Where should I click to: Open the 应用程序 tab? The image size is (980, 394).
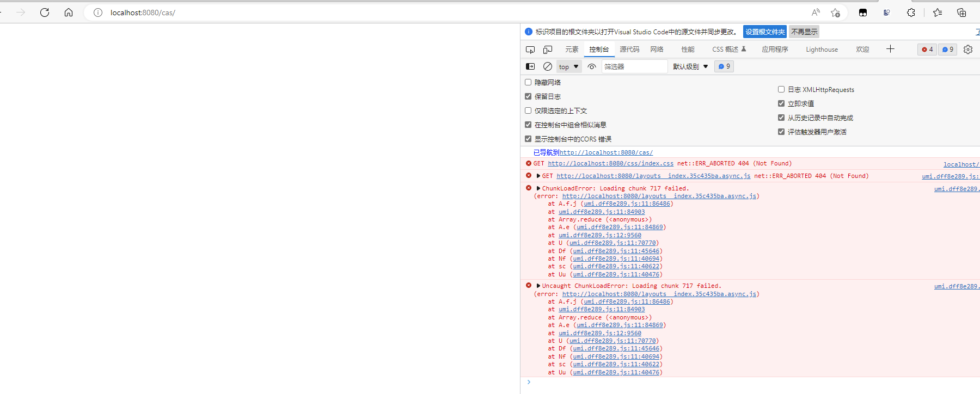(775, 50)
